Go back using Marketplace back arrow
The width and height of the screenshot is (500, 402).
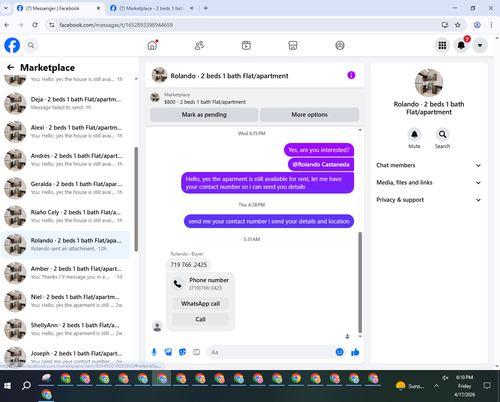(10, 68)
